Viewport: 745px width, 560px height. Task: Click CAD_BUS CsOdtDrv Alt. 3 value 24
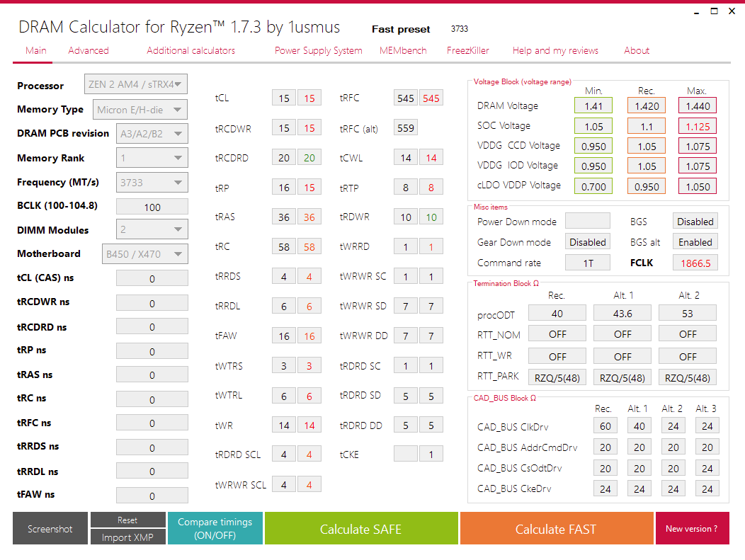[x=707, y=468]
